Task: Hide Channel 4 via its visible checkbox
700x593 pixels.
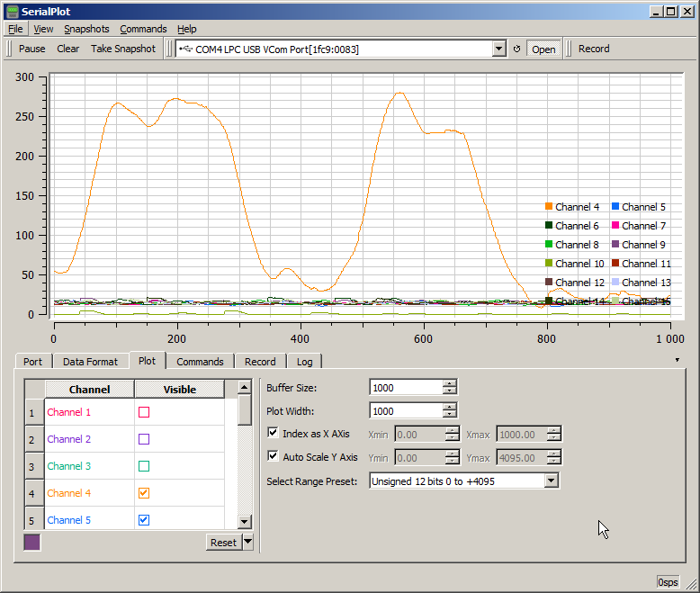Action: pos(144,493)
